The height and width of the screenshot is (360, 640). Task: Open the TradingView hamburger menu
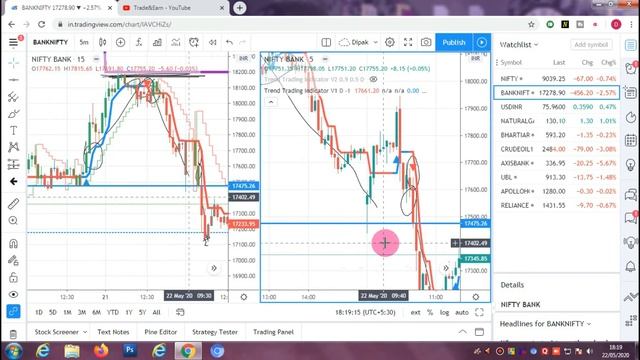13,42
